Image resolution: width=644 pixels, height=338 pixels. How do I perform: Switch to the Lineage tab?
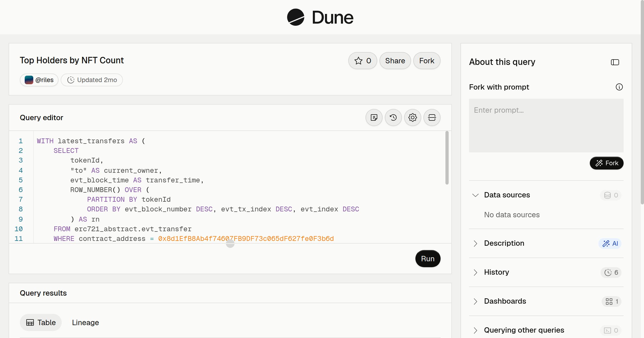pyautogui.click(x=85, y=322)
